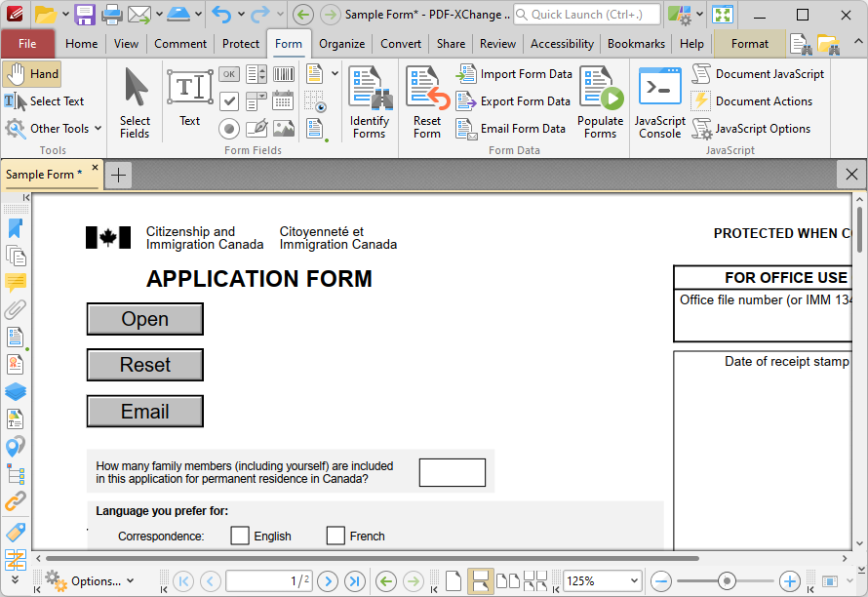868x597 pixels.
Task: Insert a combo box form field
Action: (x=256, y=101)
